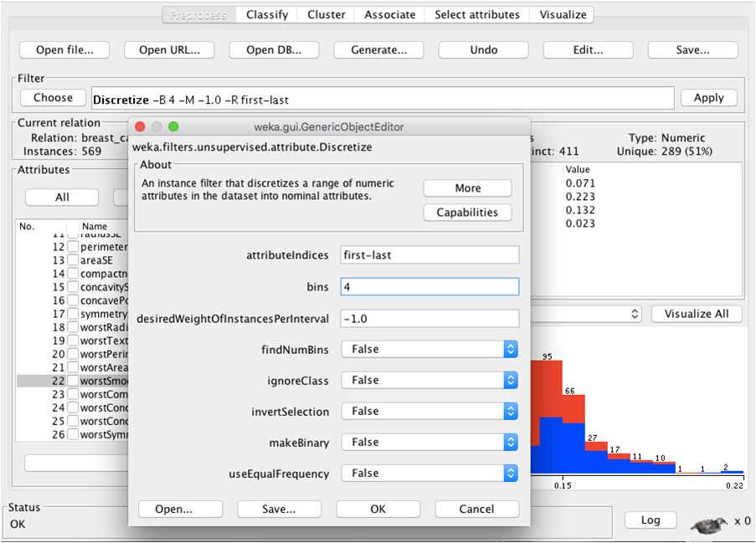Tick the checkbox for attribute 13 areaSE
Screen dimensions: 756x543
click(73, 260)
